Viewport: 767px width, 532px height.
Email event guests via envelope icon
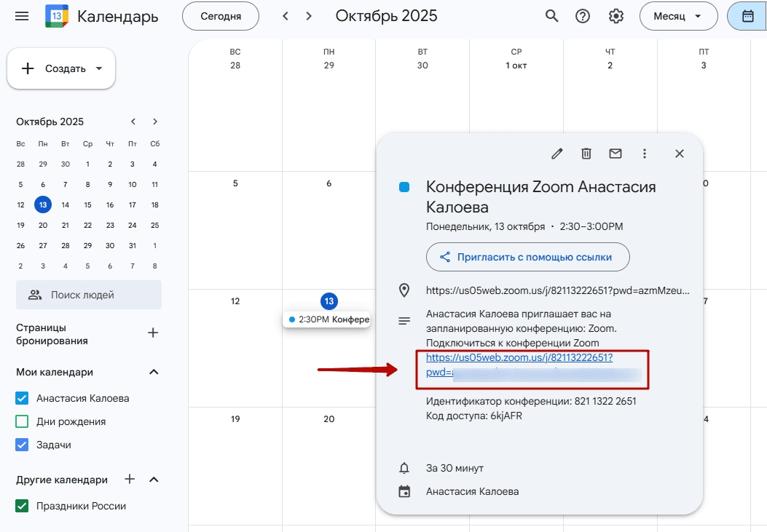click(x=615, y=154)
